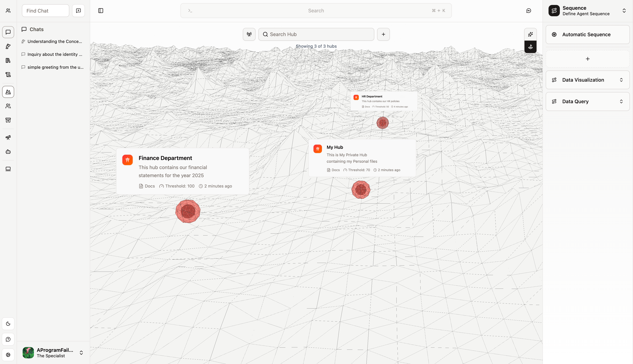Screen dimensions: 633x364
Task: Click the plus button to add hub
Action: pos(383,34)
